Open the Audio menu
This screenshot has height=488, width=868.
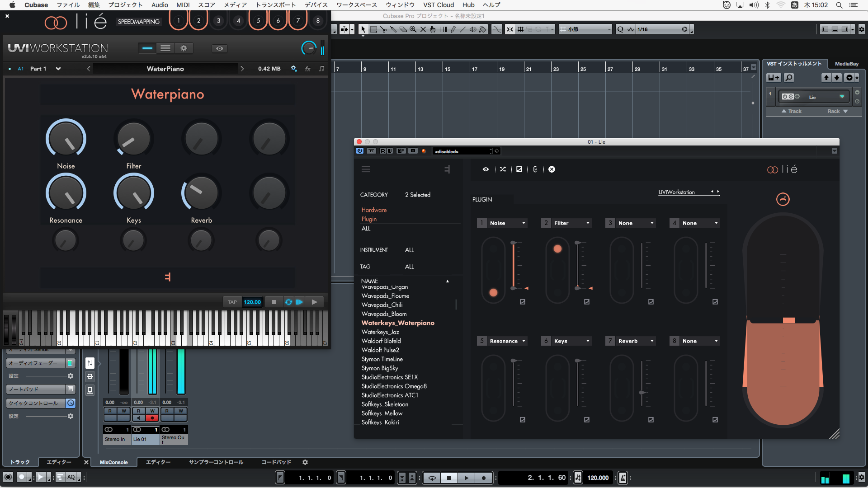pyautogui.click(x=160, y=5)
